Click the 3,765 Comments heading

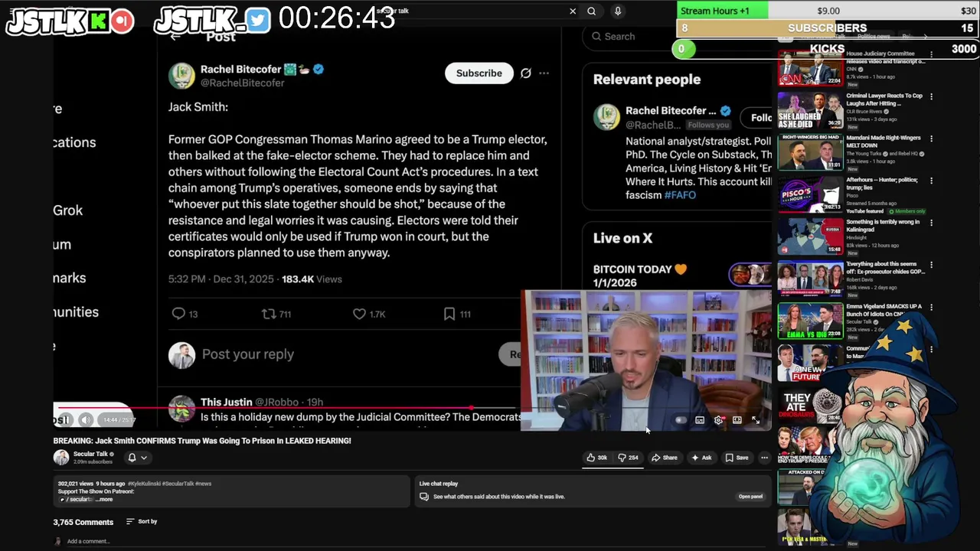(x=83, y=522)
